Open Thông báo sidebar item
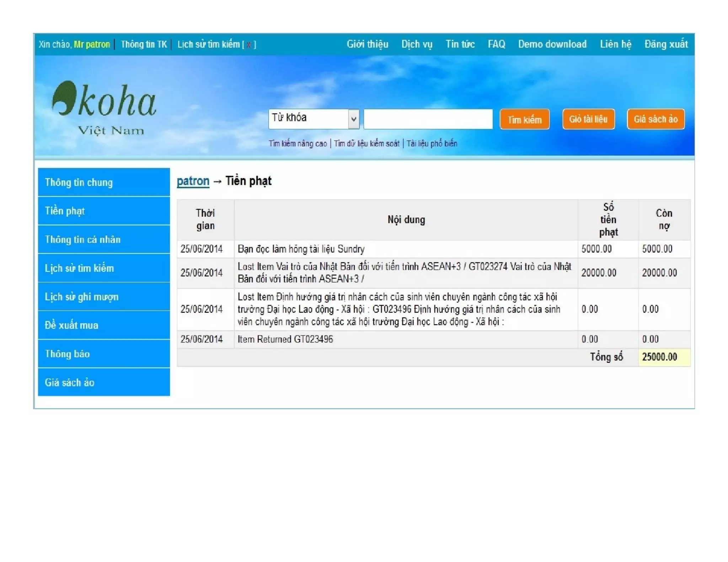 [104, 354]
